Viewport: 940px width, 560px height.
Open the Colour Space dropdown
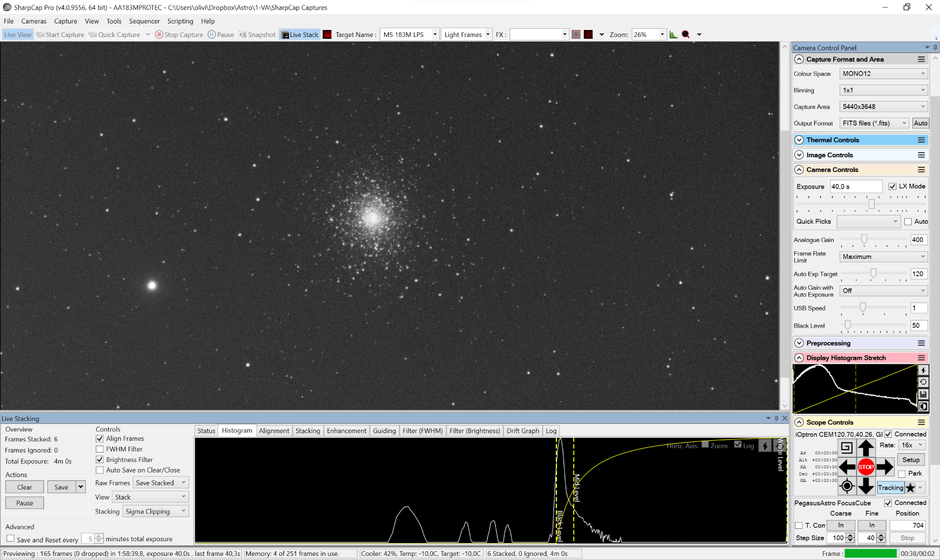point(883,74)
